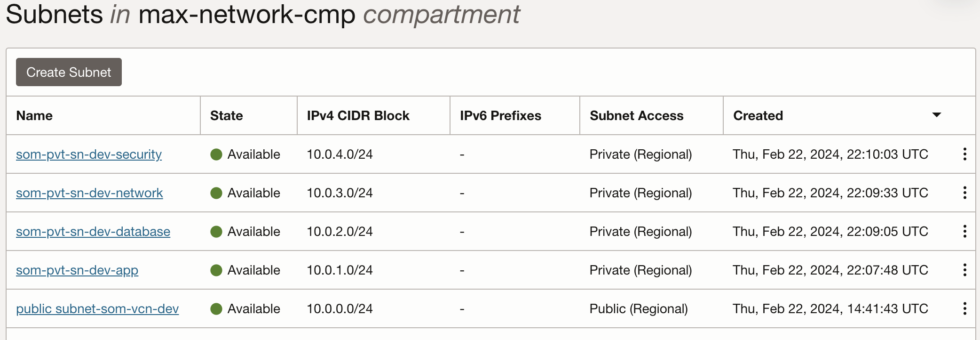Image resolution: width=980 pixels, height=340 pixels.
Task: Open three-dot menu for som-pvt-sn-dev-network
Action: pos(964,193)
